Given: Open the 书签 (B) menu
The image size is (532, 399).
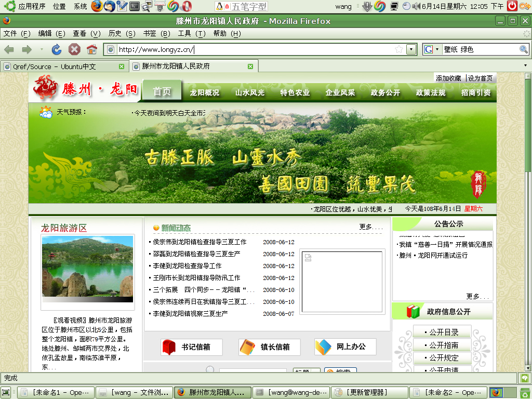Looking at the screenshot, I should (x=157, y=34).
